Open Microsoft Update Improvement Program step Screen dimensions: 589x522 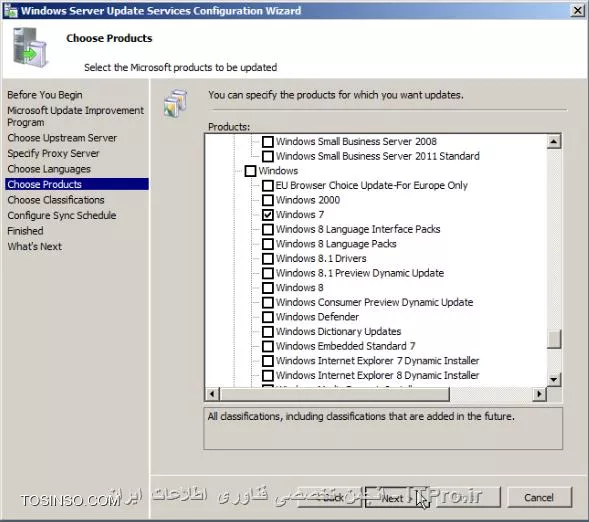(76, 116)
